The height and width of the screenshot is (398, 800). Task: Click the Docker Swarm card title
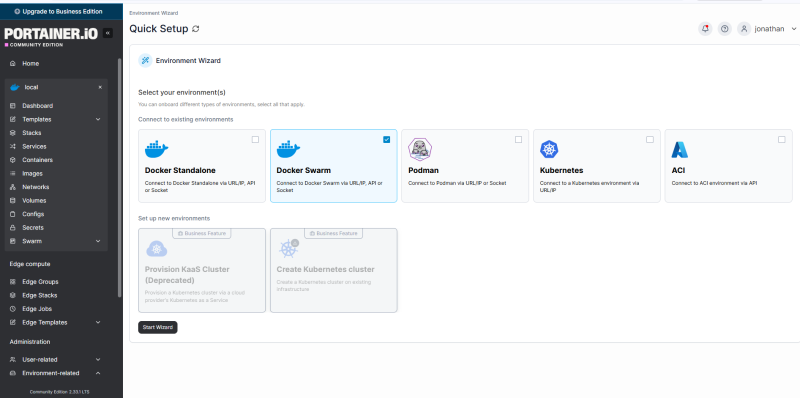(x=303, y=170)
